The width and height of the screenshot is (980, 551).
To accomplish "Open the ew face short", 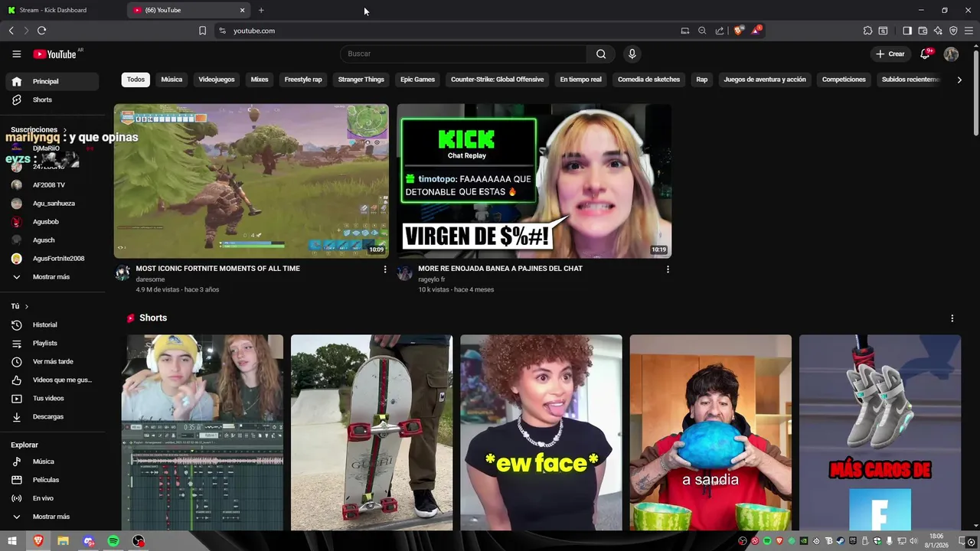I will click(x=541, y=432).
